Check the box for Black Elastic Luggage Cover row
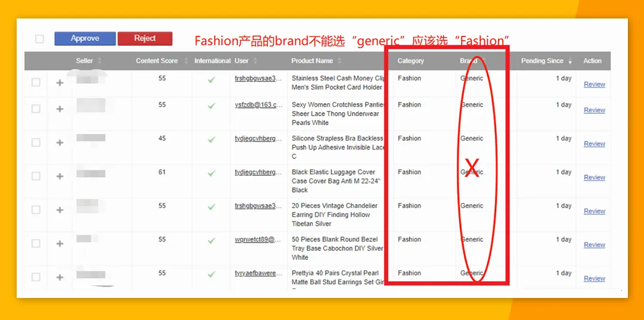The image size is (644, 320). [36, 176]
